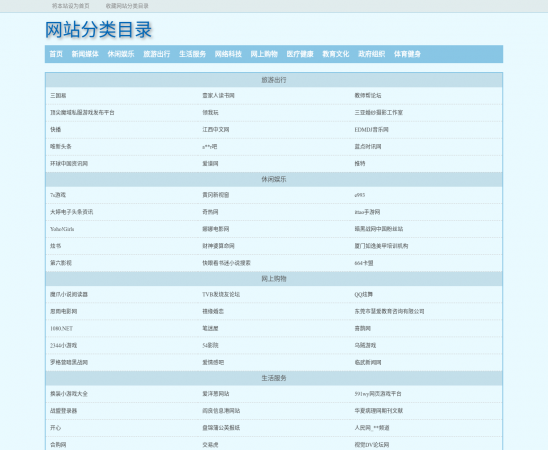Screen dimensions: 548x450
Task: Open the 1080.NET link
Action: tap(62, 328)
